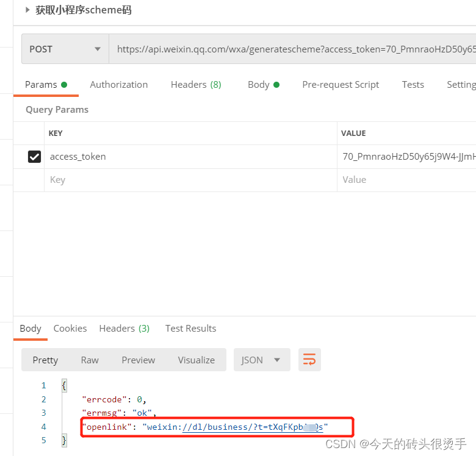Open the Settings tab

tap(461, 85)
